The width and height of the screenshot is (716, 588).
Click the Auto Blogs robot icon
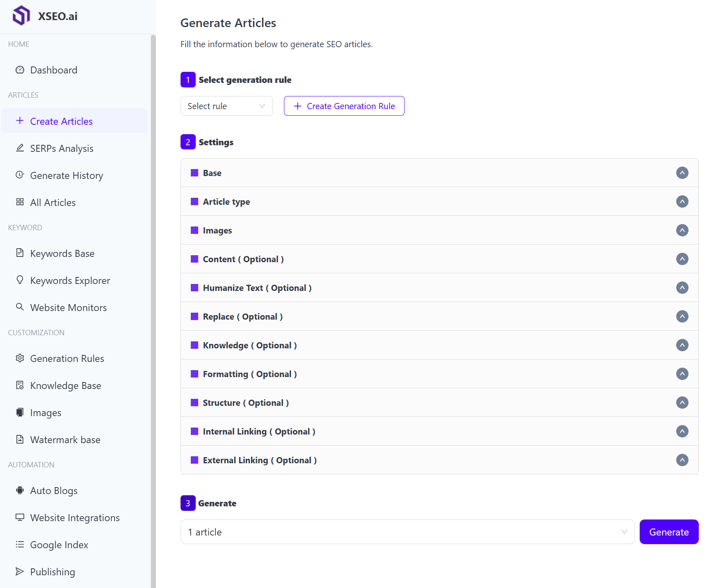(20, 490)
